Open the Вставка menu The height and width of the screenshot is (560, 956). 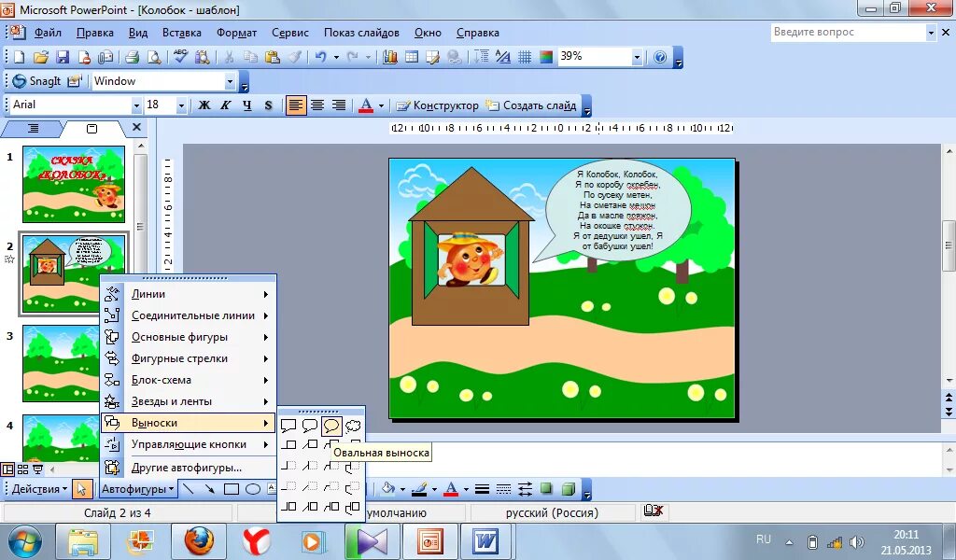tap(182, 33)
